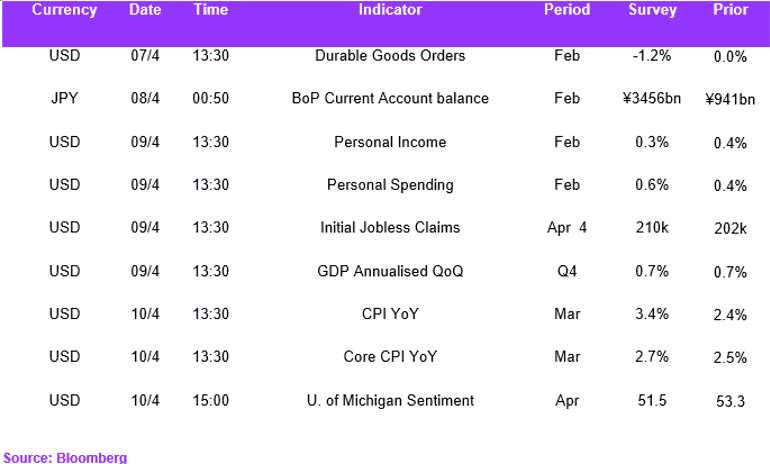Click the 53.3 prior value

coord(730,401)
